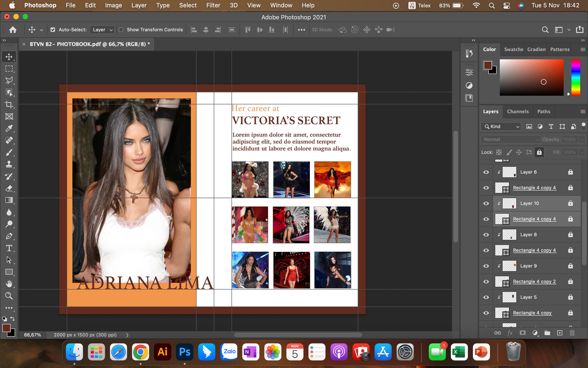The height and width of the screenshot is (368, 588).
Task: Select the Rectangular Marquee tool
Action: click(x=9, y=69)
